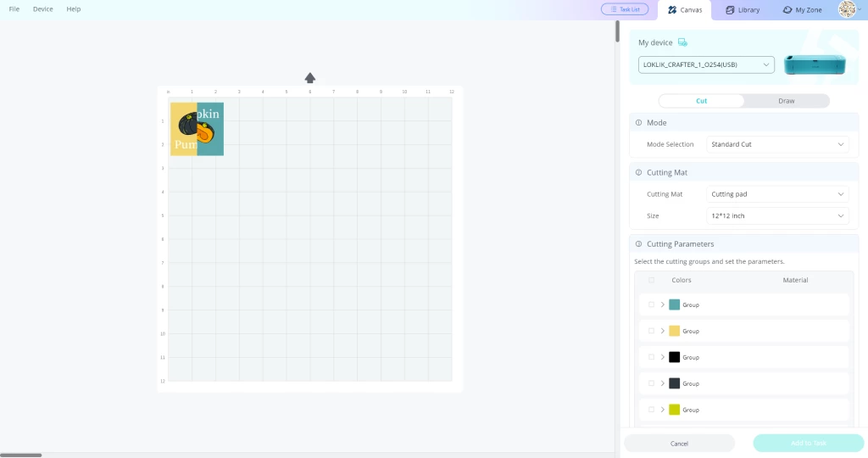Select the Pumpkin design on the mat
868x458 pixels.
[x=197, y=129]
